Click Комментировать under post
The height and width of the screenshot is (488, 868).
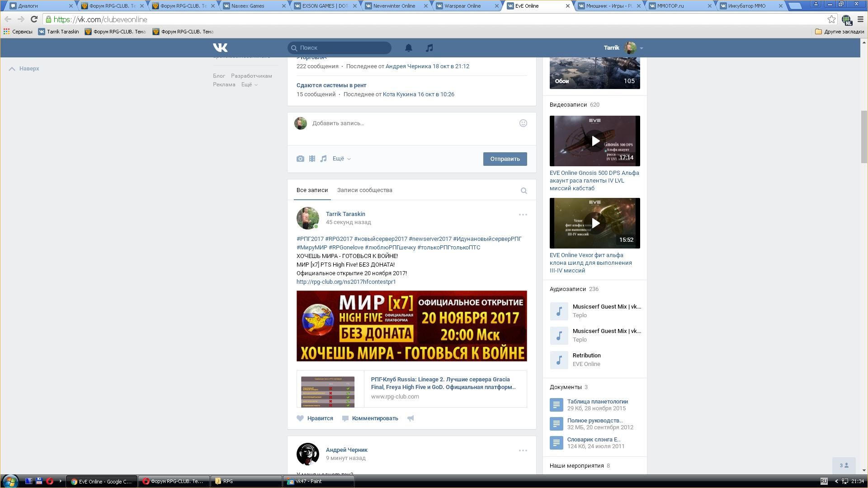click(370, 418)
